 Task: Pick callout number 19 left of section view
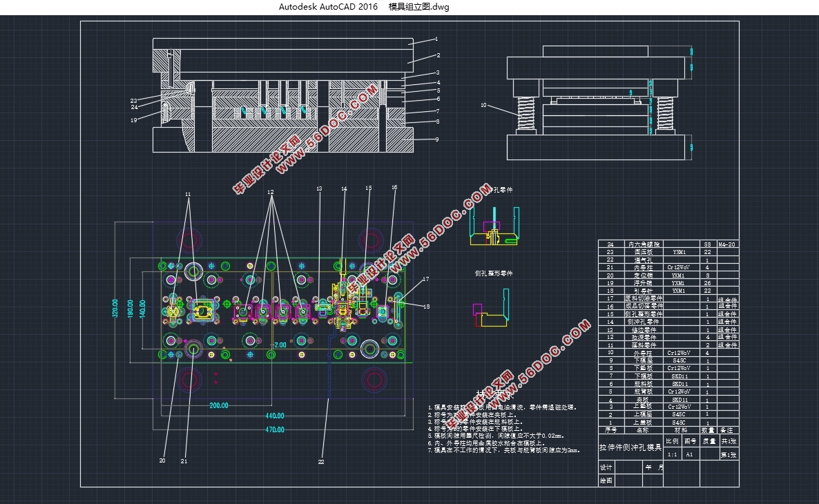tap(134, 120)
